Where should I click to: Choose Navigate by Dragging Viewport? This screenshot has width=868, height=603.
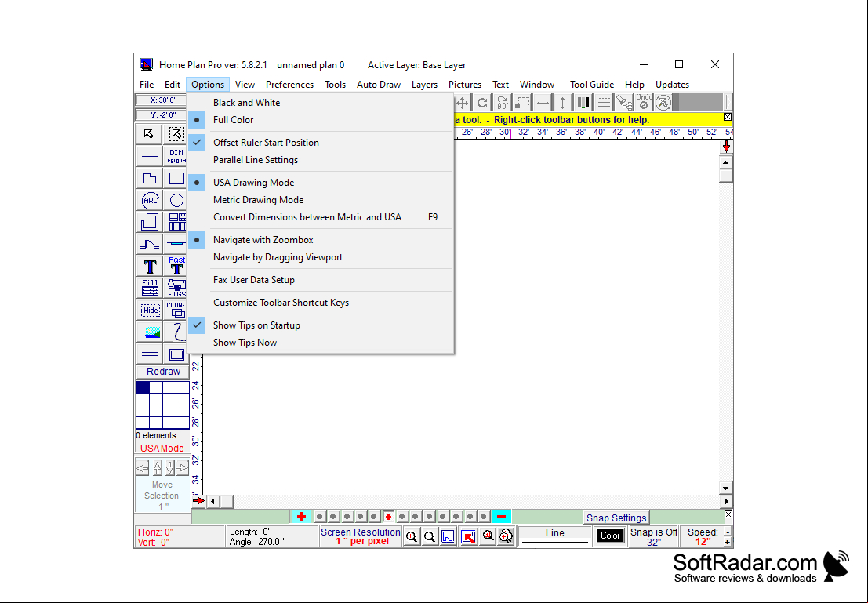[x=321, y=257]
